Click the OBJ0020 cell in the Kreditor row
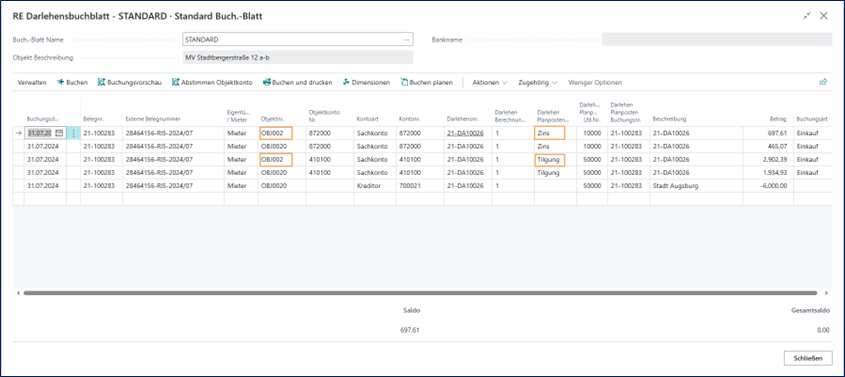845x377 pixels. (282, 185)
